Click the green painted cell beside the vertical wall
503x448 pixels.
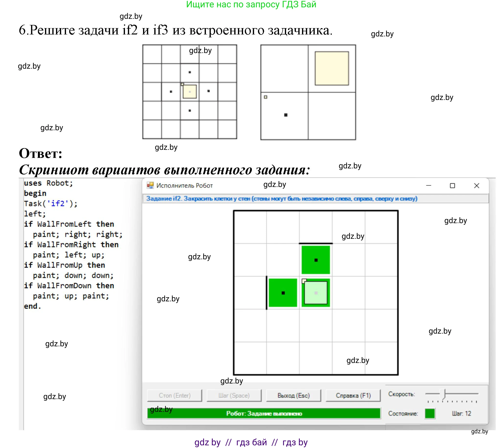click(x=283, y=293)
